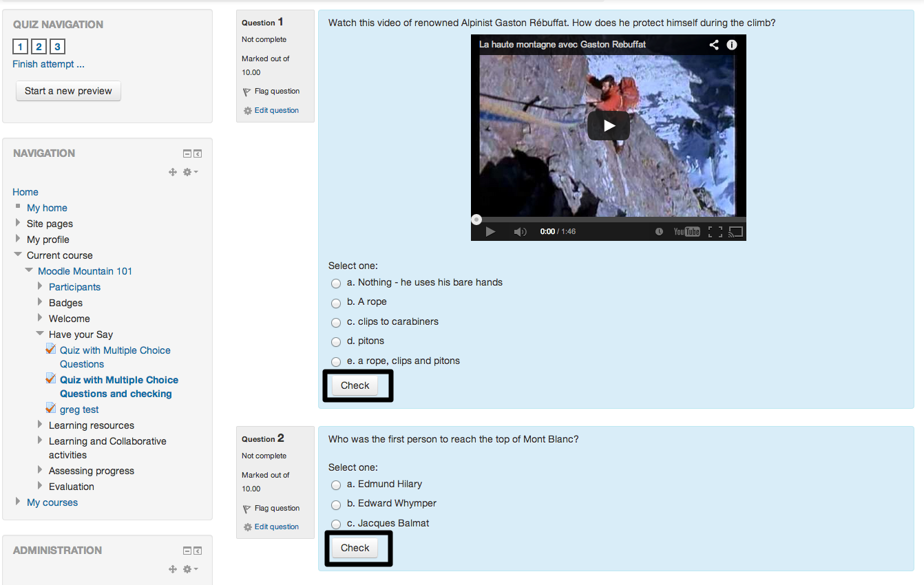Go to quiz question 1 in navigation

(20, 47)
